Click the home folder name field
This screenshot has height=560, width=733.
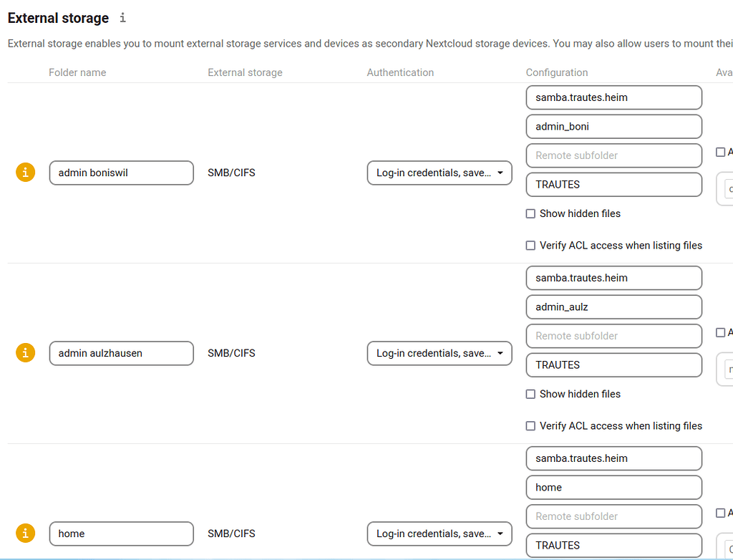[x=121, y=534]
